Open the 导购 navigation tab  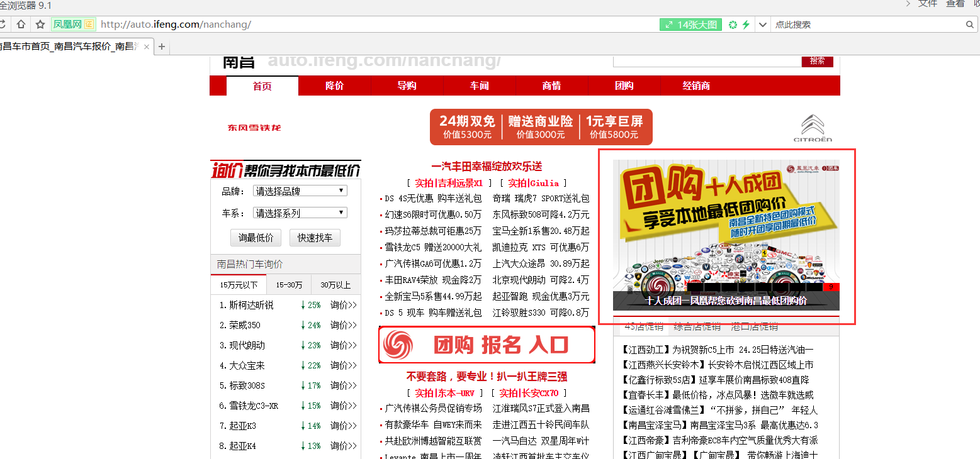click(407, 86)
